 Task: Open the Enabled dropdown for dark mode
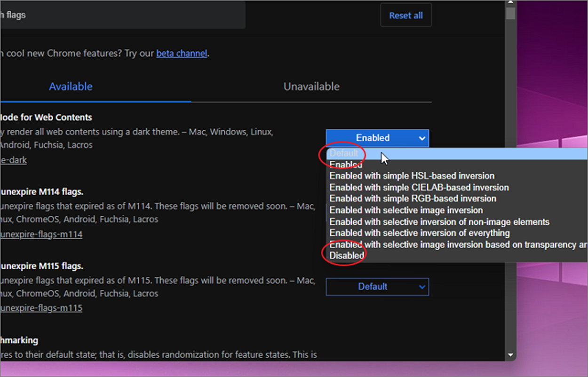point(377,138)
